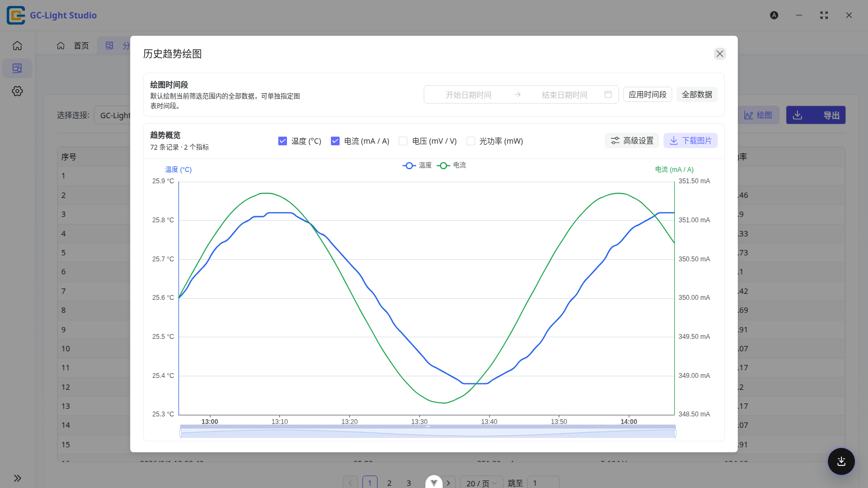Open the home icon in the sidebar

[x=17, y=46]
